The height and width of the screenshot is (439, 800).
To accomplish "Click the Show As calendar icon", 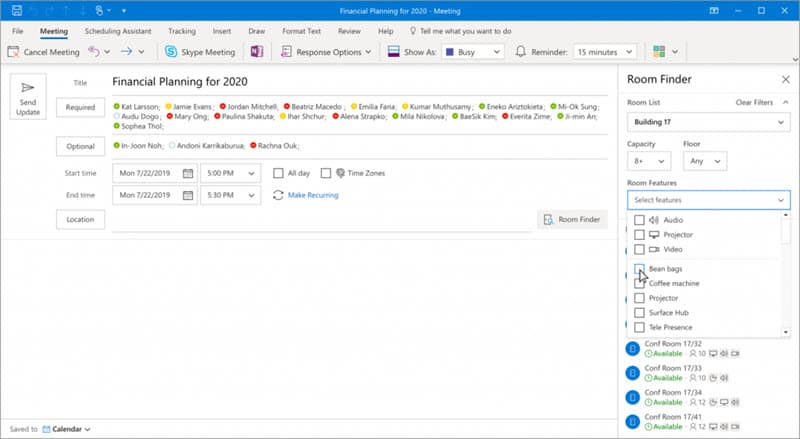I will click(393, 52).
